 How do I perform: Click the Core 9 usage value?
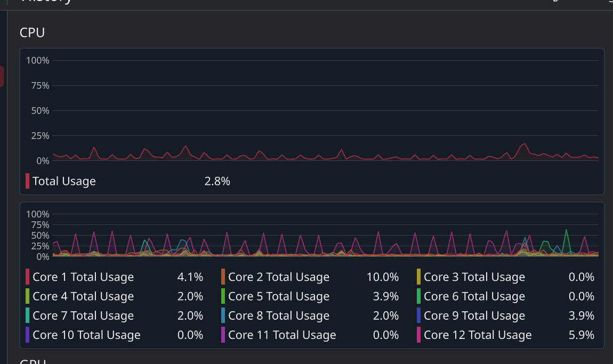(x=582, y=316)
